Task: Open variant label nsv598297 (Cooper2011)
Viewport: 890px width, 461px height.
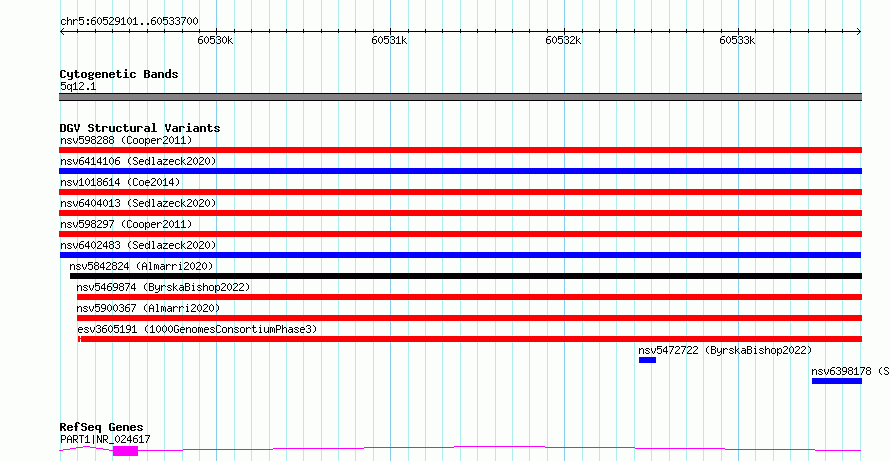Action: pos(126,224)
